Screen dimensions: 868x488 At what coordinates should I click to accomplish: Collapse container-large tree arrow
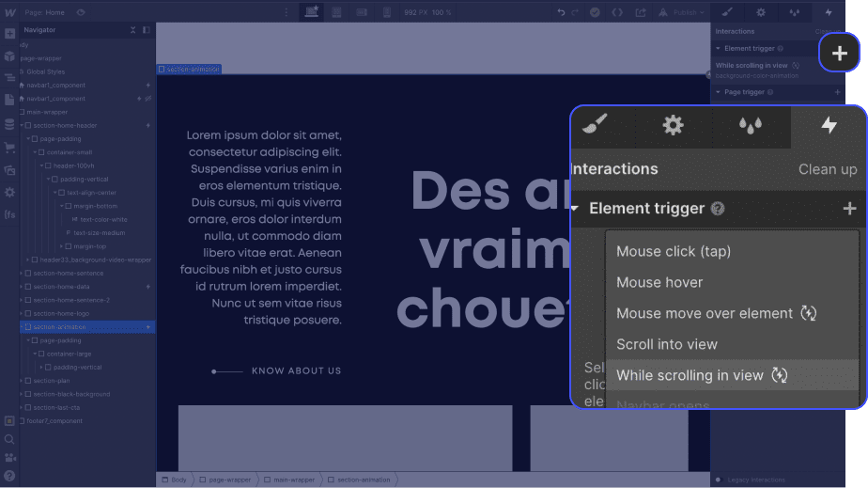coord(35,354)
